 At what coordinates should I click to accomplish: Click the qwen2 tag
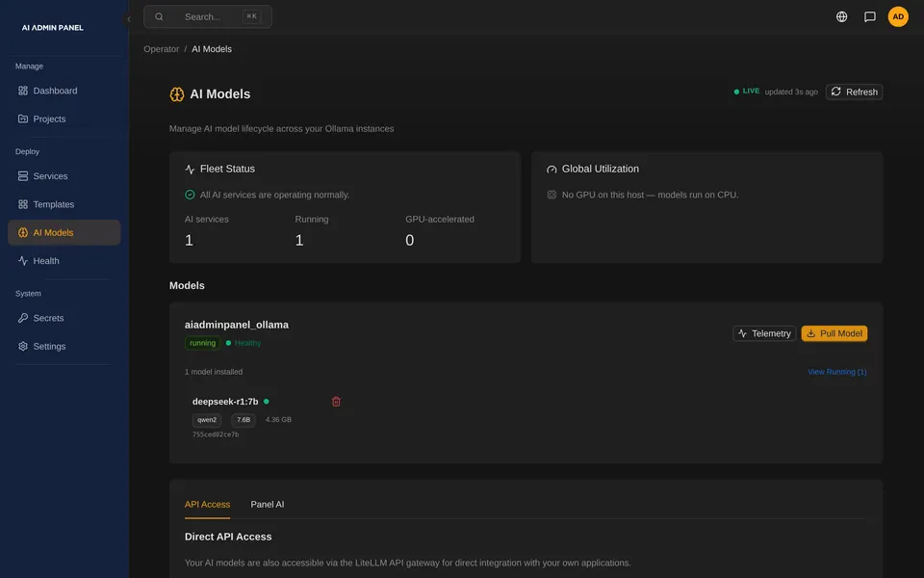207,420
